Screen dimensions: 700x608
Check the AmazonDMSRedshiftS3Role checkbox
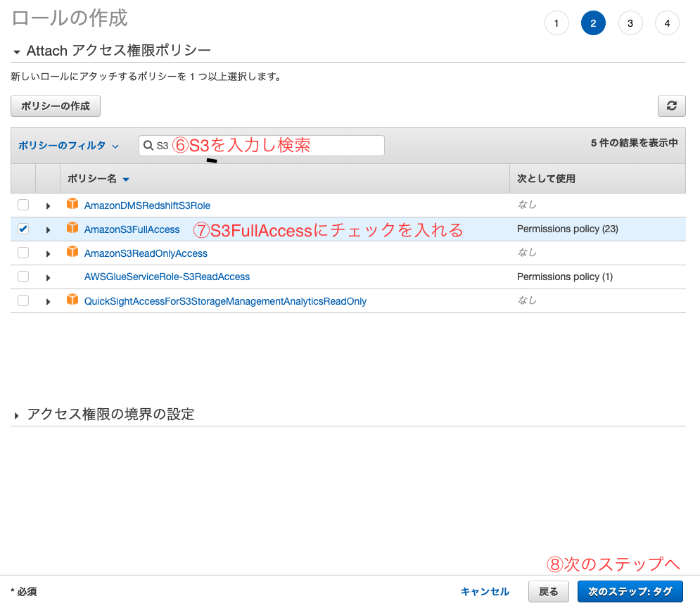click(x=23, y=205)
